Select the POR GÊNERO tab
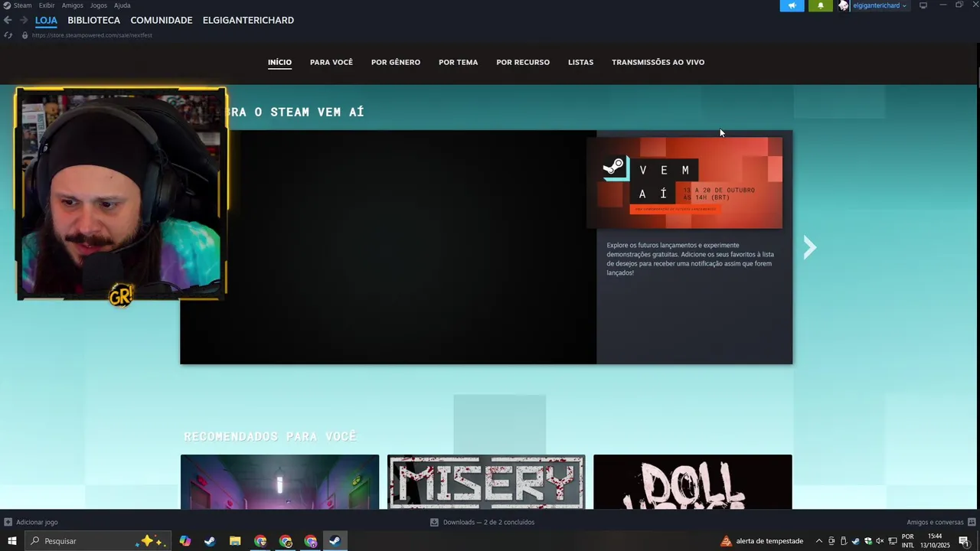This screenshot has height=551, width=980. (396, 62)
